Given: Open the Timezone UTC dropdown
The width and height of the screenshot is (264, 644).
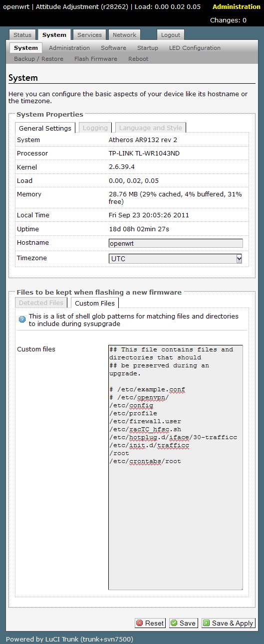Looking at the screenshot, I should tap(176, 259).
